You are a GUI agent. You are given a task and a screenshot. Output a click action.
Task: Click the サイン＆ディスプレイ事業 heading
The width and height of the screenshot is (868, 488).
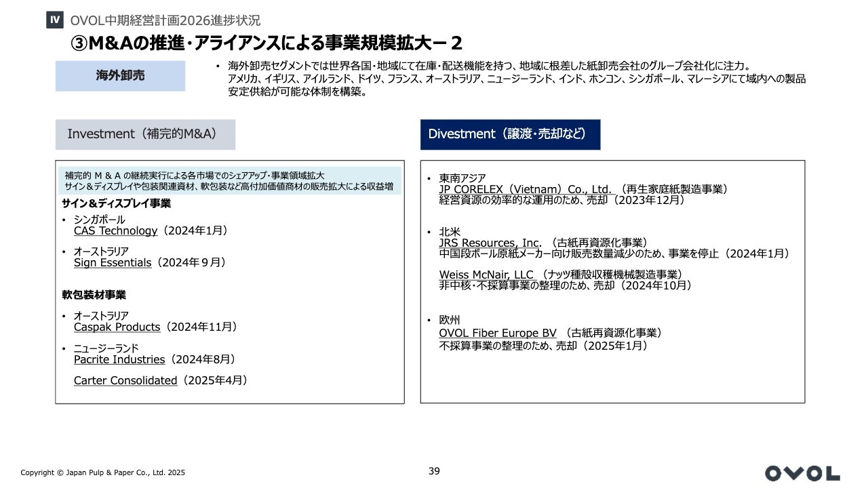click(117, 203)
